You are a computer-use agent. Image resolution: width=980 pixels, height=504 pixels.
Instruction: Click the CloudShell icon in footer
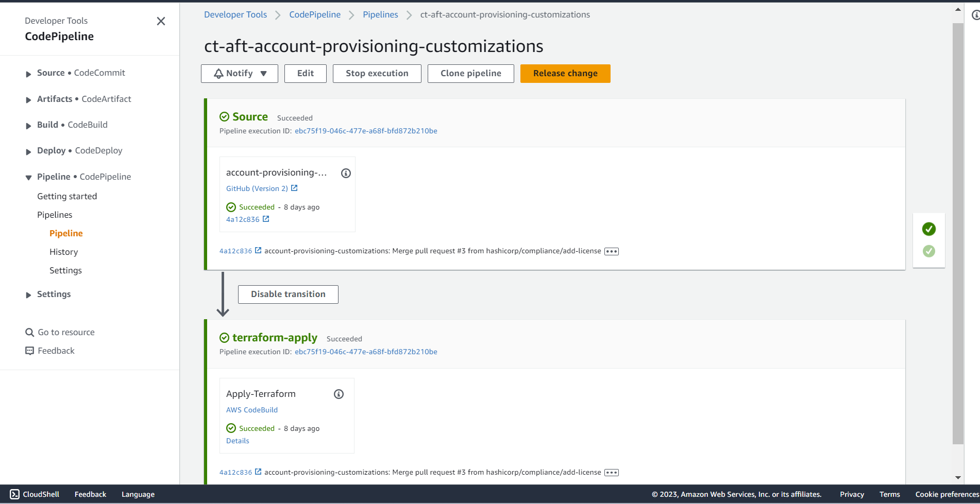point(15,494)
